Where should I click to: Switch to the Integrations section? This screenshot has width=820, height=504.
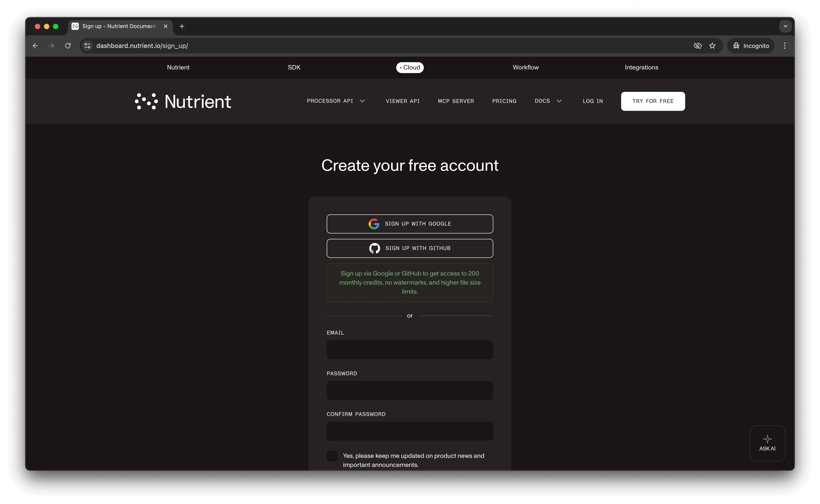pos(641,67)
